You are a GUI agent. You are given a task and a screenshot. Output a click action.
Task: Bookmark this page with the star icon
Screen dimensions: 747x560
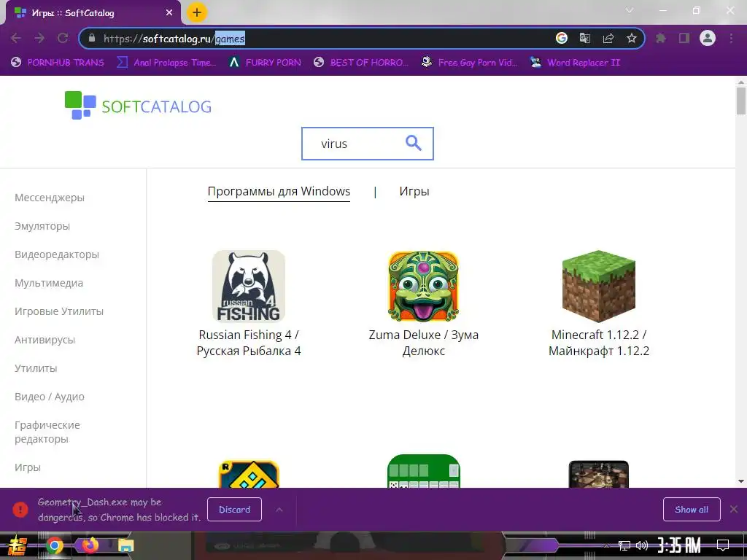[x=632, y=38]
